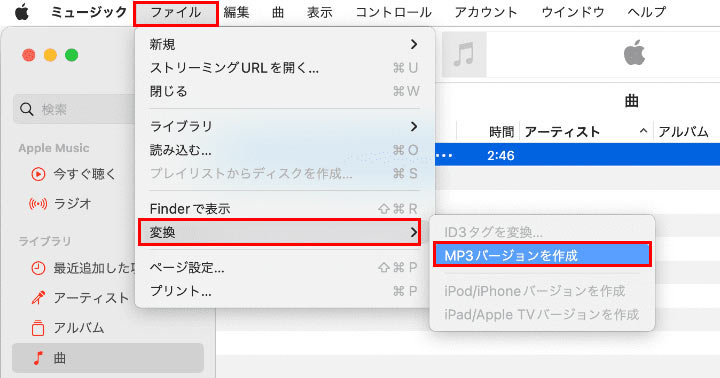The width and height of the screenshot is (720, 378).
Task: Click the ラジオ broadcast icon
Action: tap(38, 203)
